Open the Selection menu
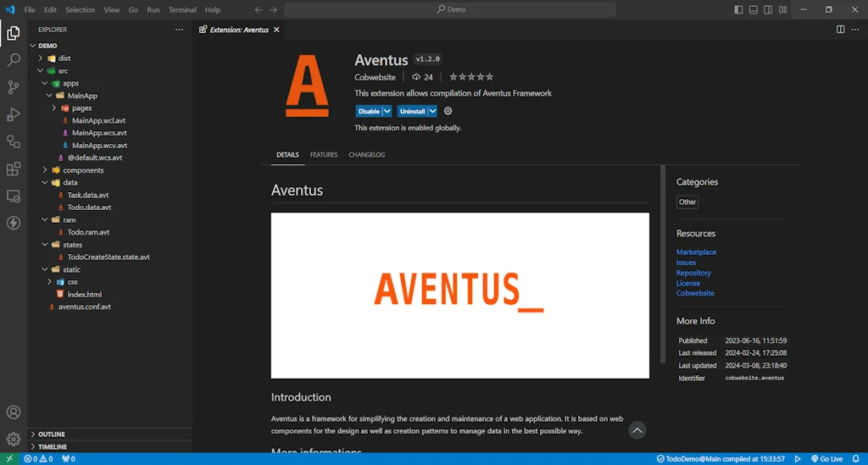Viewport: 868px width, 465px height. [81, 9]
